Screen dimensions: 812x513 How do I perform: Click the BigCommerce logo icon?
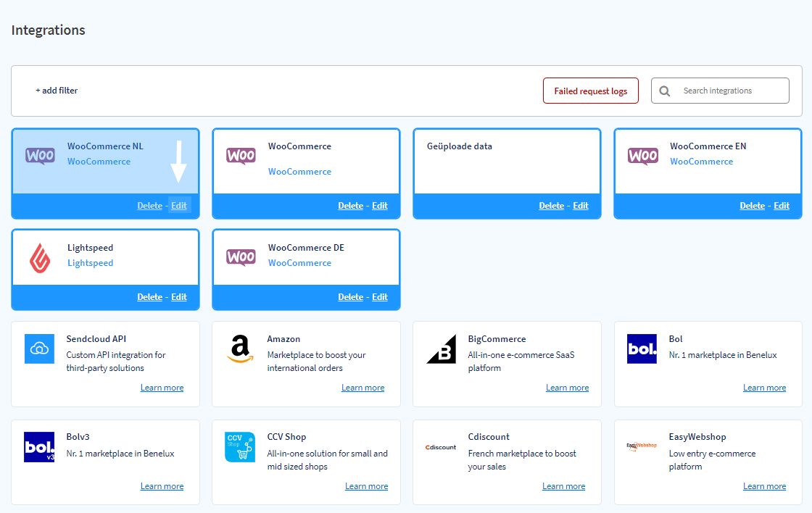point(442,349)
